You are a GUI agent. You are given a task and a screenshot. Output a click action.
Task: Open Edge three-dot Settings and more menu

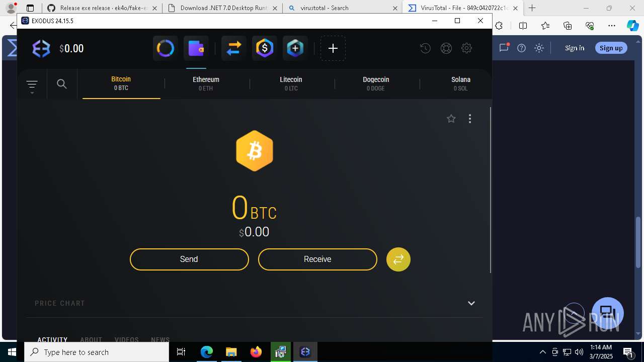tap(612, 26)
